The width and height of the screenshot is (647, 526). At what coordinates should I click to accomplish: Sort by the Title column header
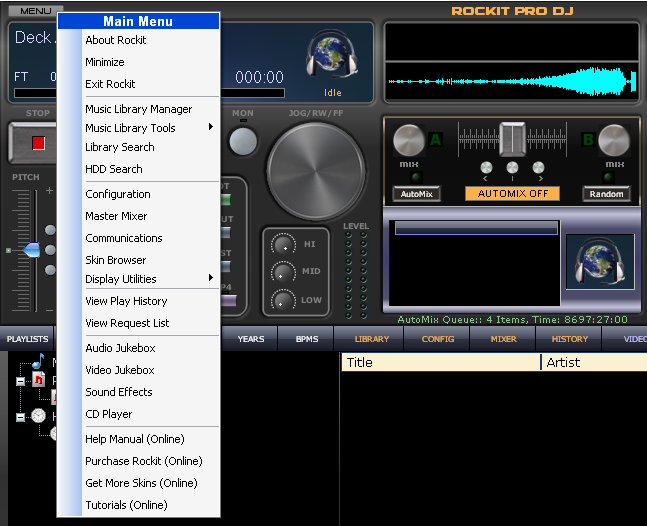tap(441, 362)
